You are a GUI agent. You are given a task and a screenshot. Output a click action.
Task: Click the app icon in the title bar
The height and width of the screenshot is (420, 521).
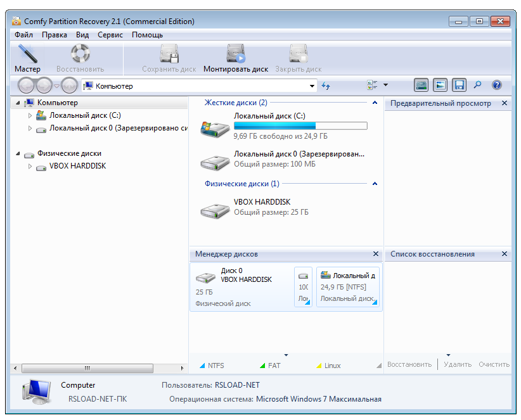tap(16, 21)
